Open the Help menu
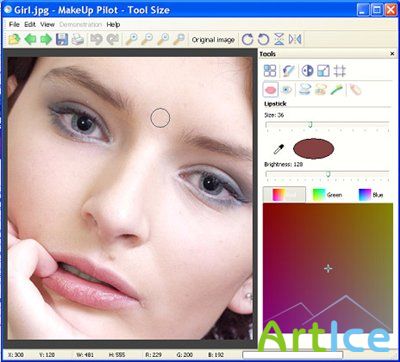Image resolution: width=400 pixels, height=362 pixels. (x=113, y=25)
